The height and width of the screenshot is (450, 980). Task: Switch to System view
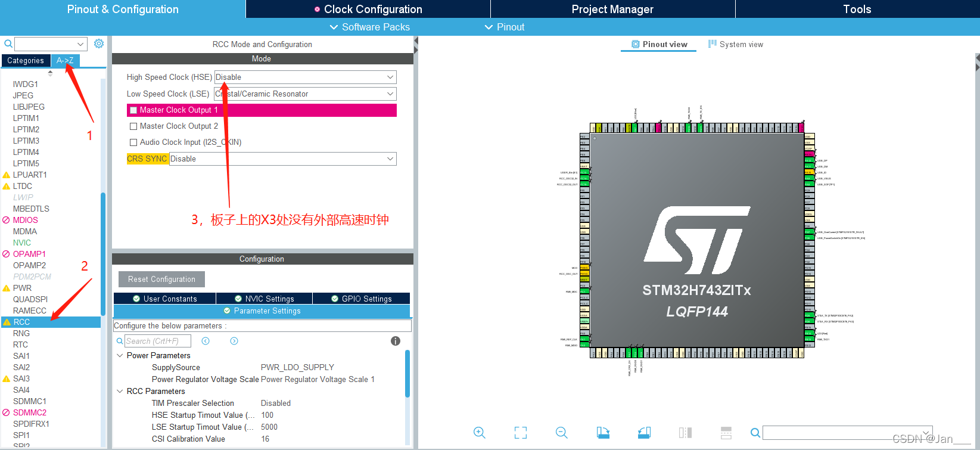736,44
